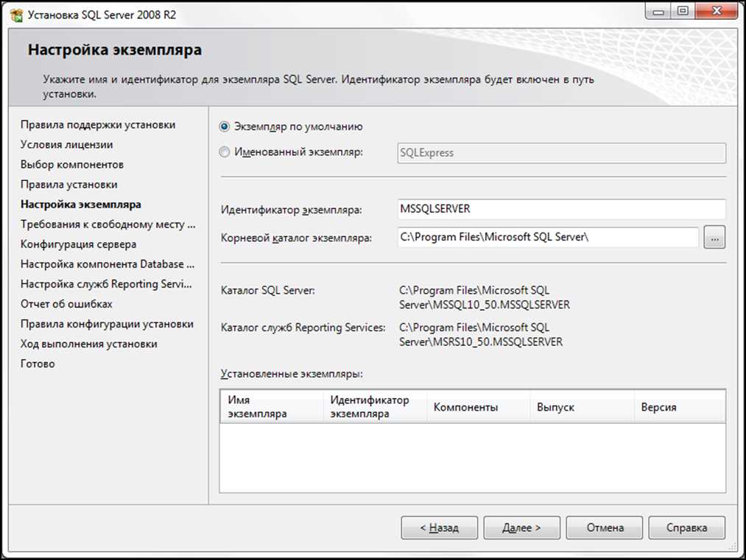The image size is (746, 560).
Task: Click the Версия column header
Action: [x=678, y=407]
